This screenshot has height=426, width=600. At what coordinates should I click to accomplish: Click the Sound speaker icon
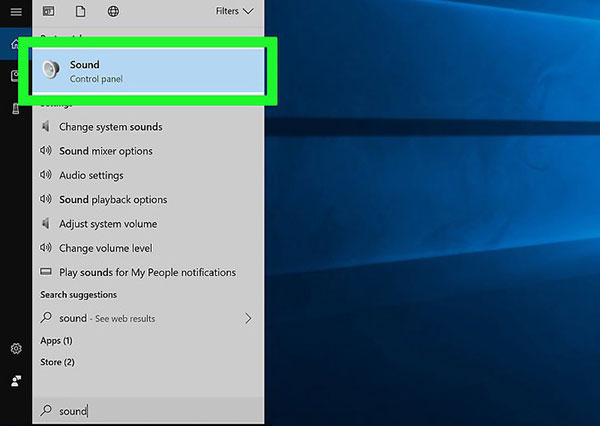click(51, 69)
